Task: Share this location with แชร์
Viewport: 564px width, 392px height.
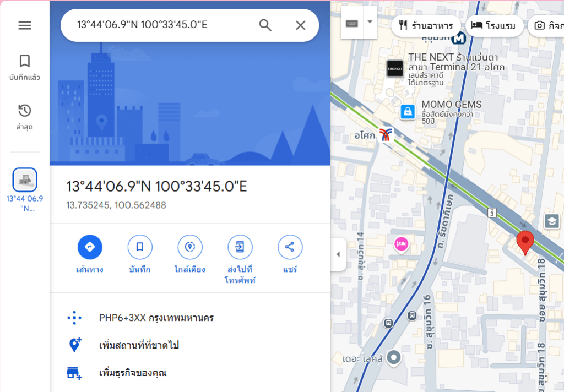Action: 290,247
